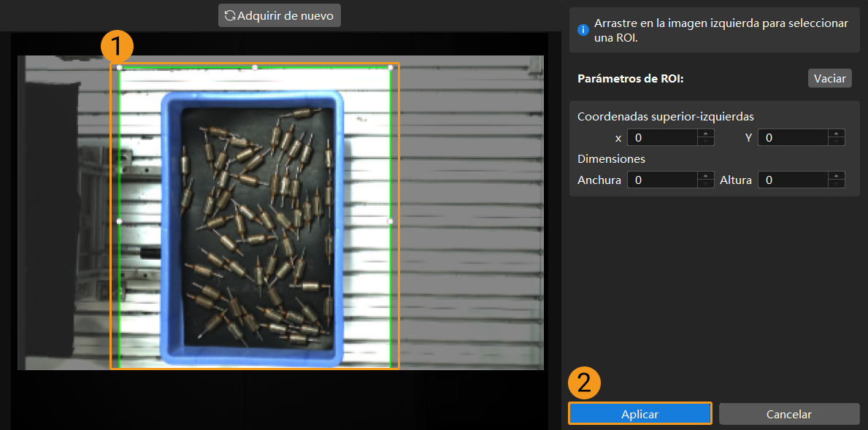
Task: Click the top-center ROI edge handle
Action: click(255, 67)
